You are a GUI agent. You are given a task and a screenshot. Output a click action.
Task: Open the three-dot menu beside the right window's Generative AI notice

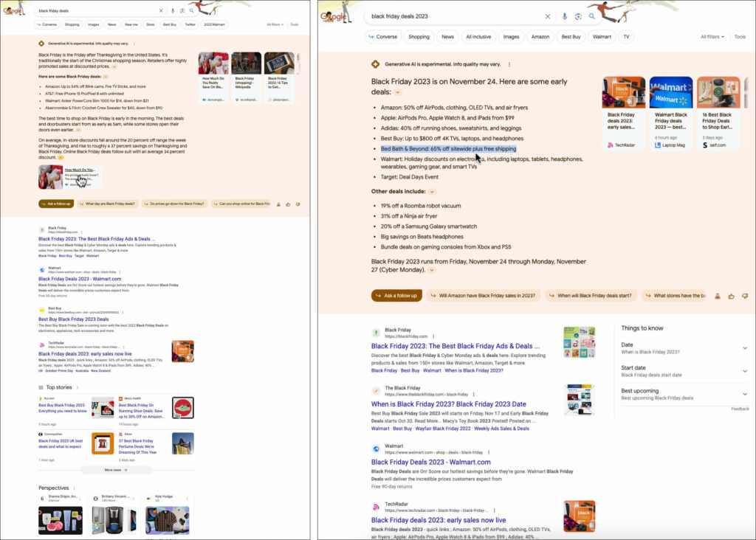tap(509, 65)
